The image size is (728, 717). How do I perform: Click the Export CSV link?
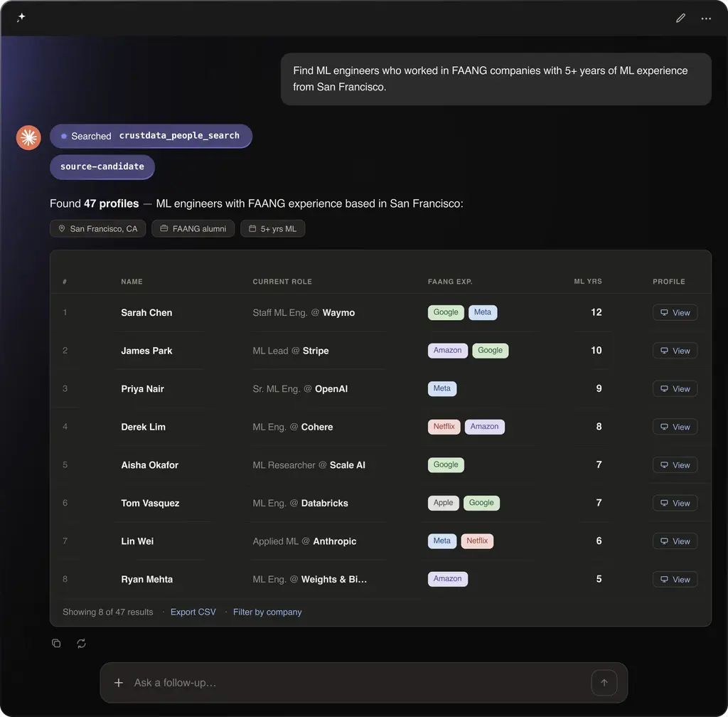coord(193,612)
